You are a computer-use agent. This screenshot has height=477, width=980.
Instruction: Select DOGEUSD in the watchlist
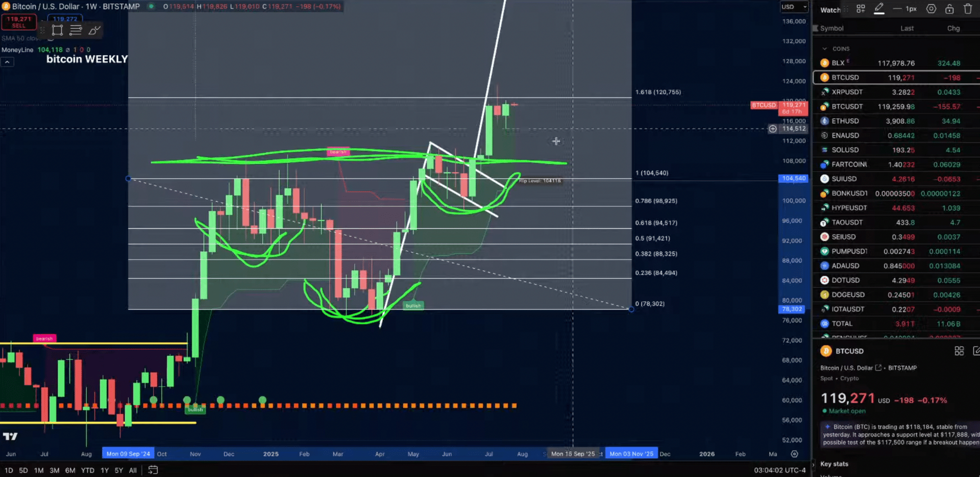click(x=896, y=295)
